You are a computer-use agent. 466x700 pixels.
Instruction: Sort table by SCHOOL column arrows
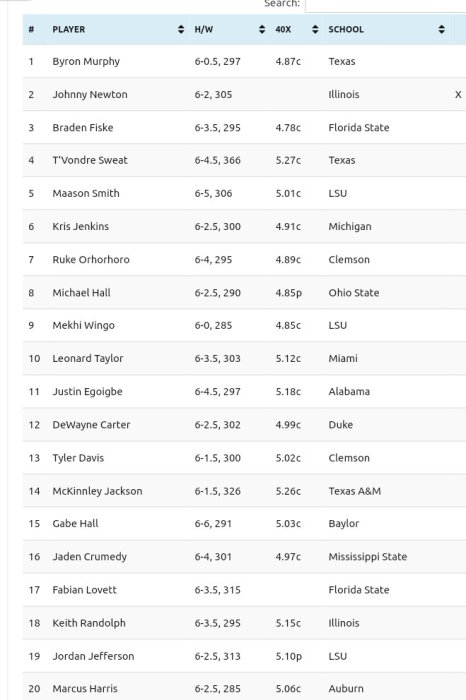441,29
